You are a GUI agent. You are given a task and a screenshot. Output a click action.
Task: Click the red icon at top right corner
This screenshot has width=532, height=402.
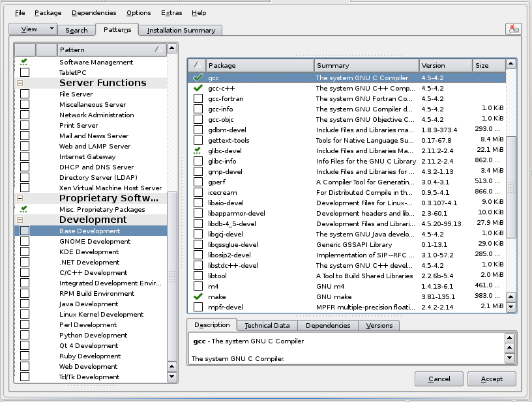click(x=514, y=29)
